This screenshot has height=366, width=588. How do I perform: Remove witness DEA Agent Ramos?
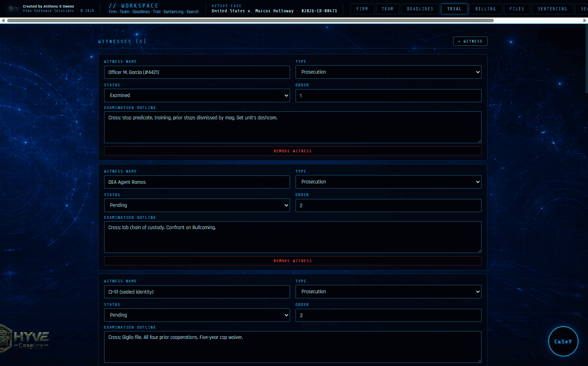coord(293,261)
